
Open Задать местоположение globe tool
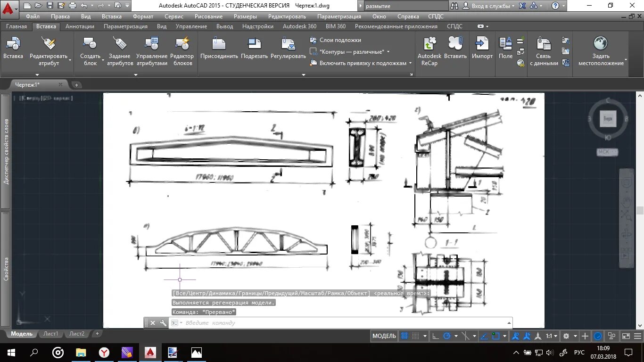tap(601, 52)
